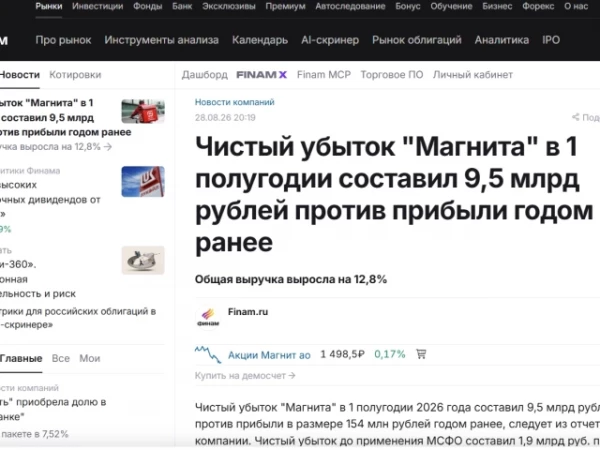Click the shopping cart buy icon
The width and height of the screenshot is (600, 450).
point(421,354)
